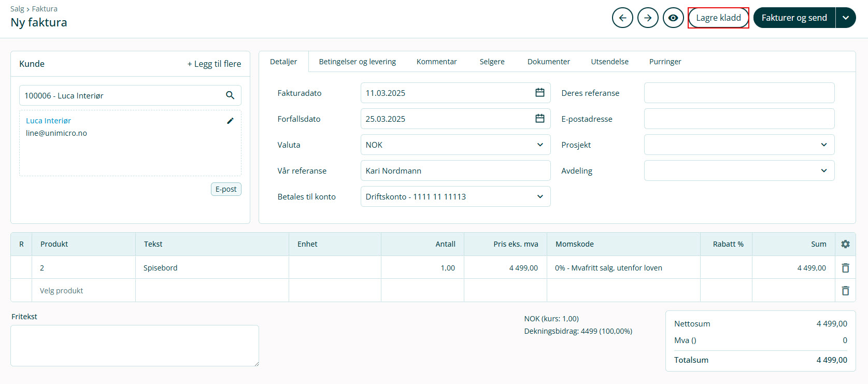Click into the Fritekst text area
868x384 pixels.
pyautogui.click(x=135, y=345)
